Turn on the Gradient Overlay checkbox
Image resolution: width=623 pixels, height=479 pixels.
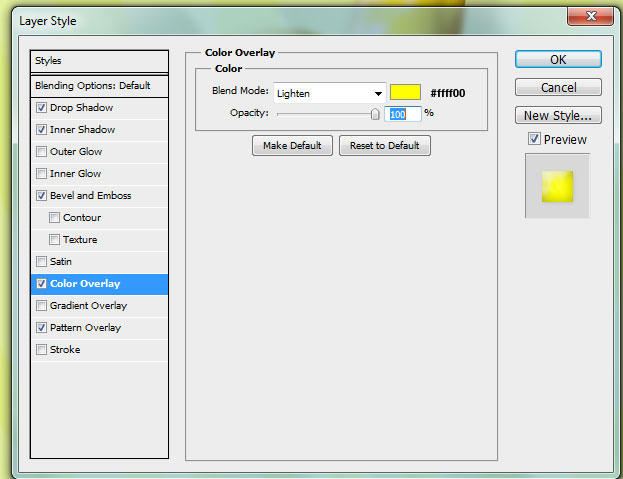[x=41, y=306]
